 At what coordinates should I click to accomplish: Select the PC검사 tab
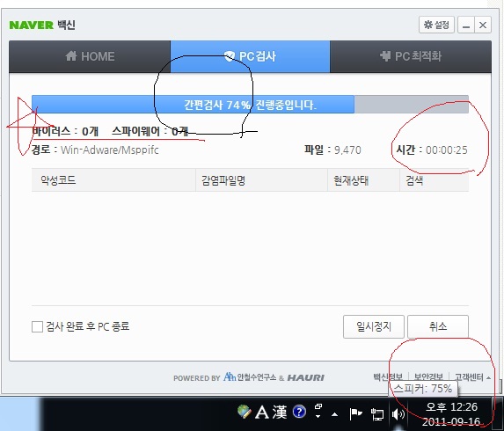coord(250,56)
